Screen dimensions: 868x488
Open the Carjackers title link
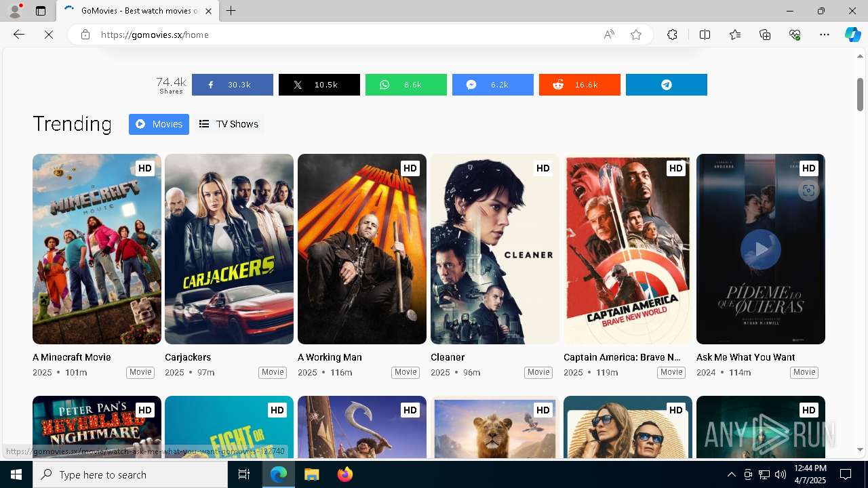188,357
